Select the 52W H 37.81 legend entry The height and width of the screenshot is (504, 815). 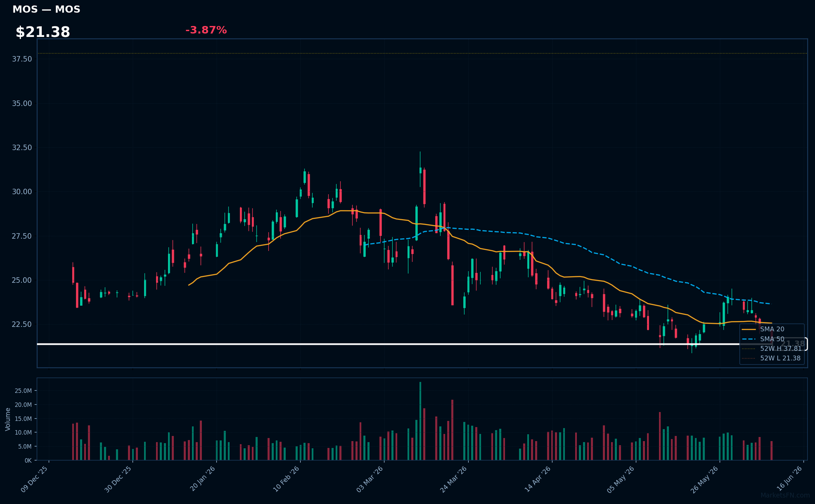point(772,348)
